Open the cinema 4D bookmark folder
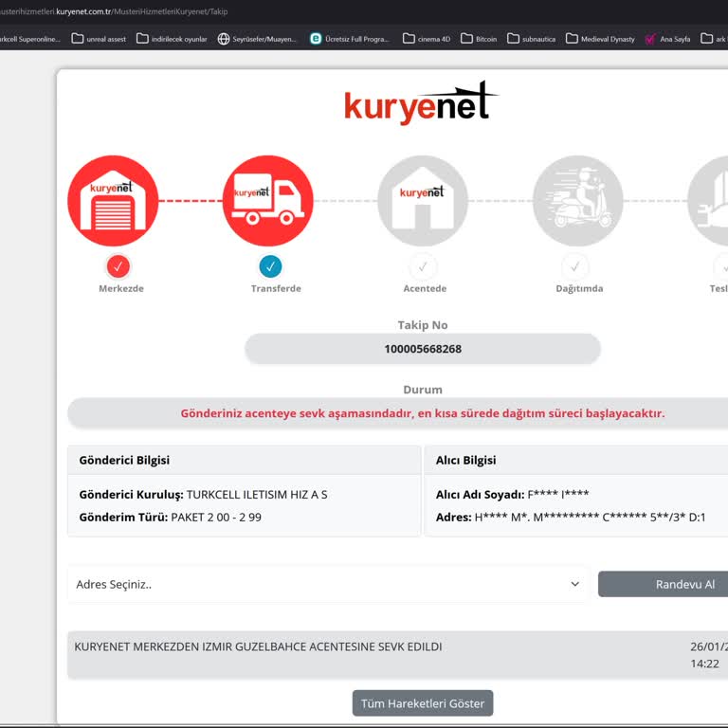The height and width of the screenshot is (728, 728). click(x=427, y=39)
